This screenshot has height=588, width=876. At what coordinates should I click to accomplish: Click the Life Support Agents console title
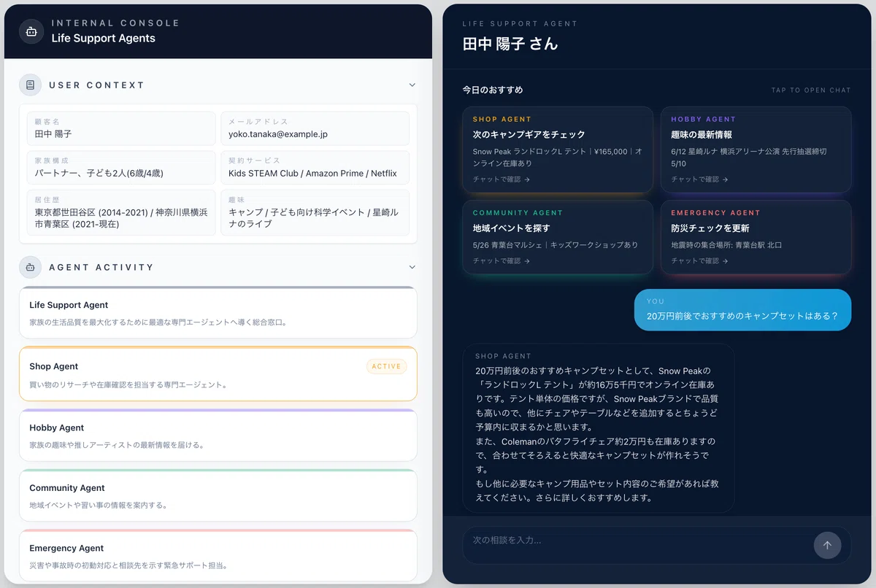point(103,38)
